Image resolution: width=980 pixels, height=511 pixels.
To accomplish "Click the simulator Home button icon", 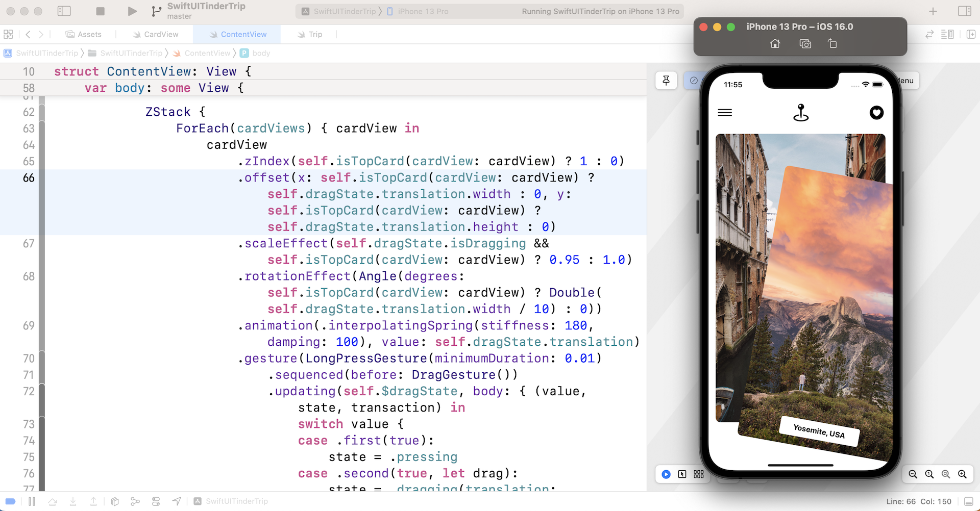I will (x=775, y=44).
